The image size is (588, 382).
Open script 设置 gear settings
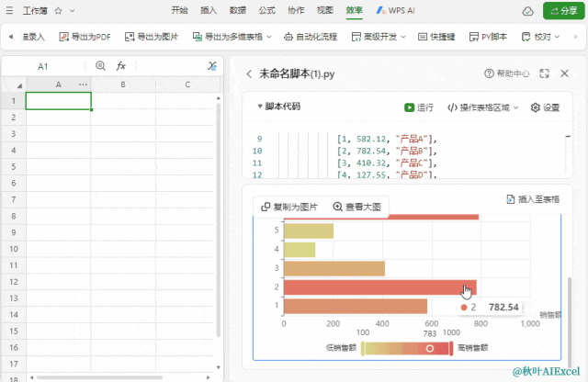point(545,107)
